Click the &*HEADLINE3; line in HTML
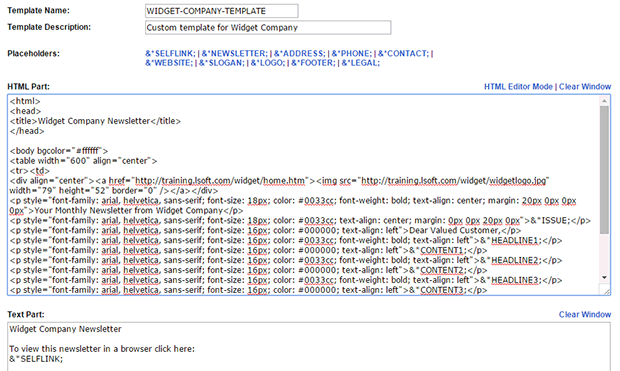Screen dimensions: 620x371 tap(286, 280)
